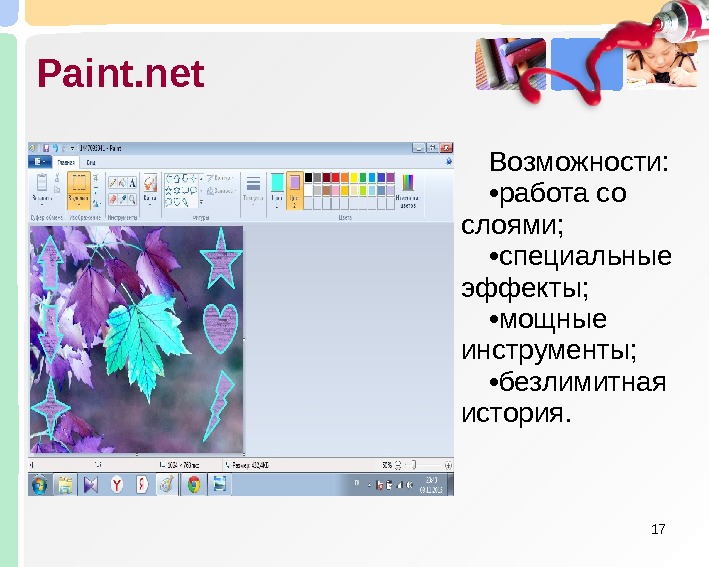Select the Text tool marked with letter A
Viewport: 709px width, 567px height.
click(x=132, y=183)
